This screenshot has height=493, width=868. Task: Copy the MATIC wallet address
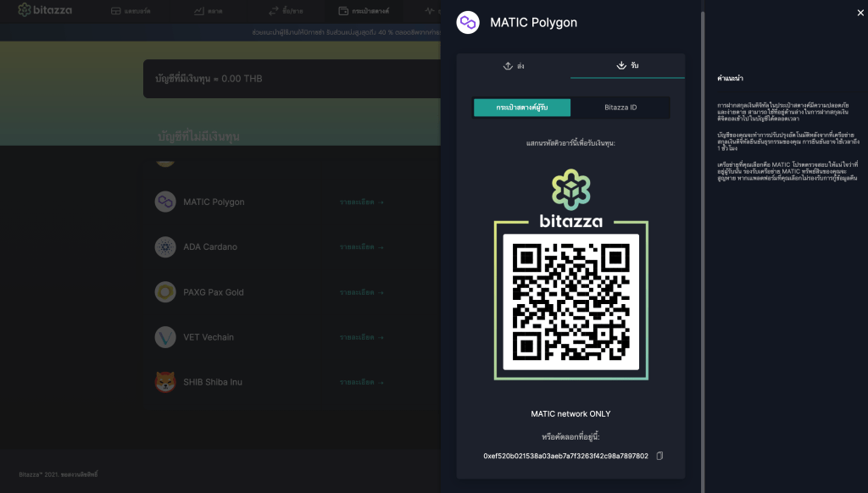click(x=659, y=456)
